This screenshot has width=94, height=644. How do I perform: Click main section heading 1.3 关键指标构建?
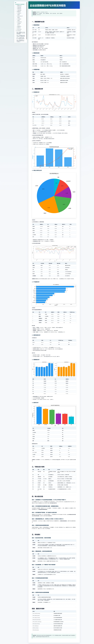click(36, 69)
